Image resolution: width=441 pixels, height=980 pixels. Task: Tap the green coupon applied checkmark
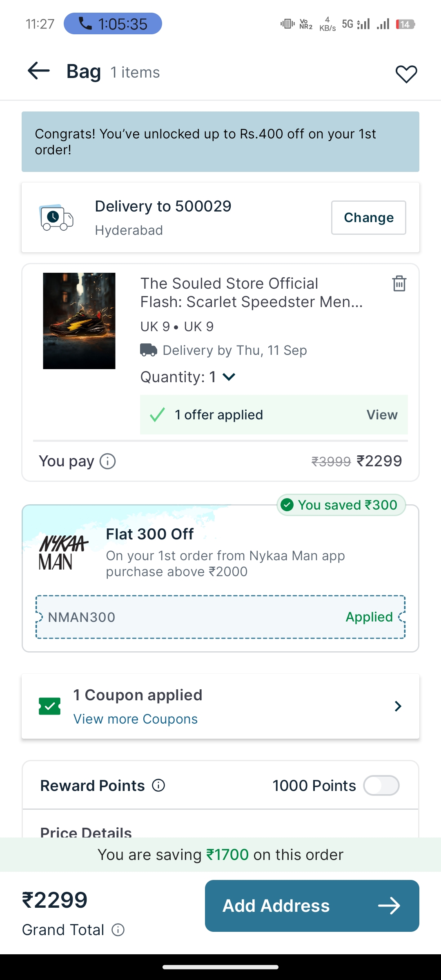pyautogui.click(x=50, y=706)
